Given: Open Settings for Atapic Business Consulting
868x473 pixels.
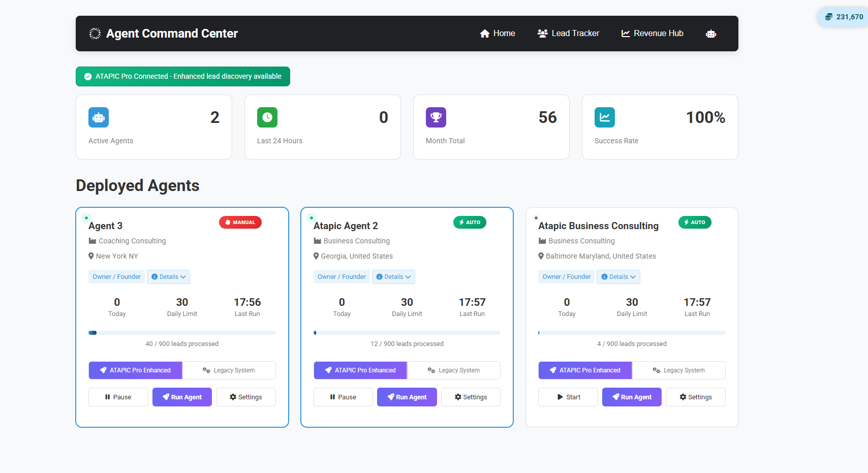Looking at the screenshot, I should point(695,397).
